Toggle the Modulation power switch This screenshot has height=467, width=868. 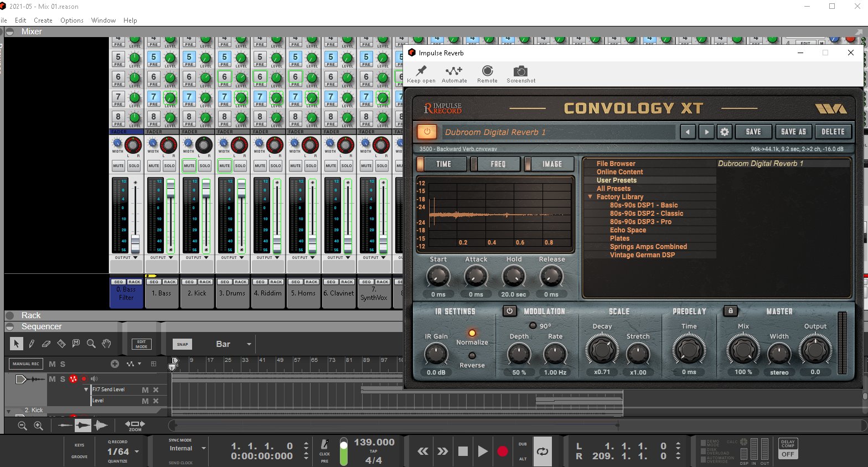click(x=510, y=311)
